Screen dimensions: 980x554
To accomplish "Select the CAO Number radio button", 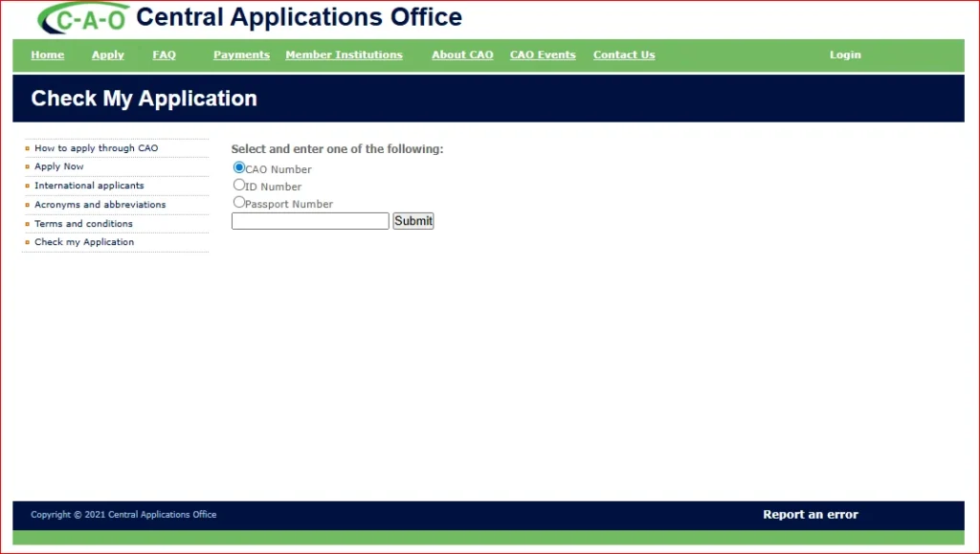I will tap(238, 167).
